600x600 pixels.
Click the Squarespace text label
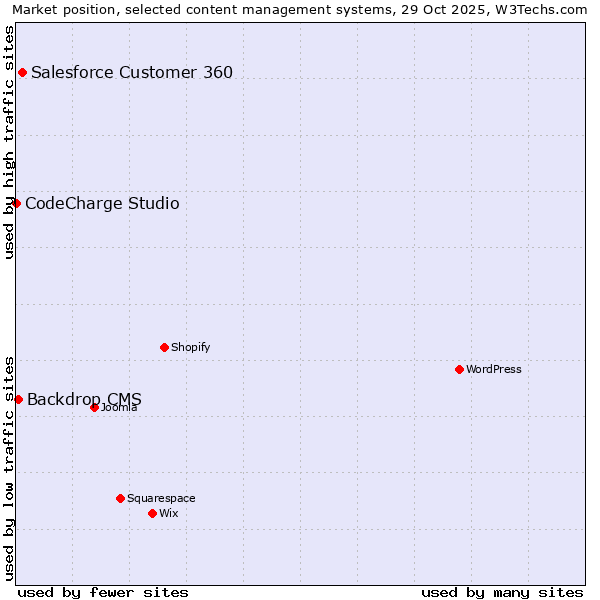coord(161,498)
